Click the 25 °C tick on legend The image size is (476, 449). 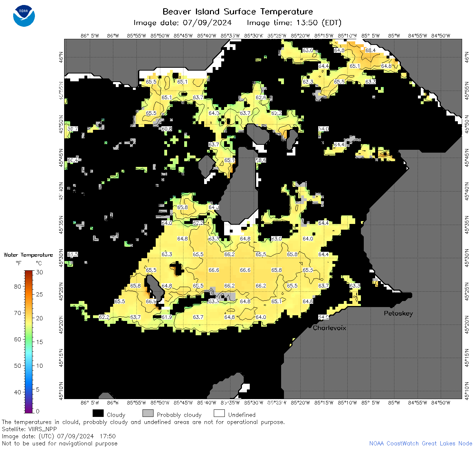pyautogui.click(x=40, y=295)
